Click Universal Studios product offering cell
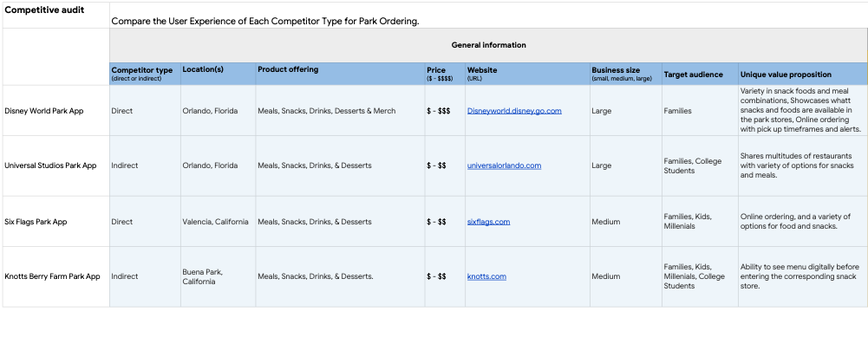 click(x=340, y=165)
